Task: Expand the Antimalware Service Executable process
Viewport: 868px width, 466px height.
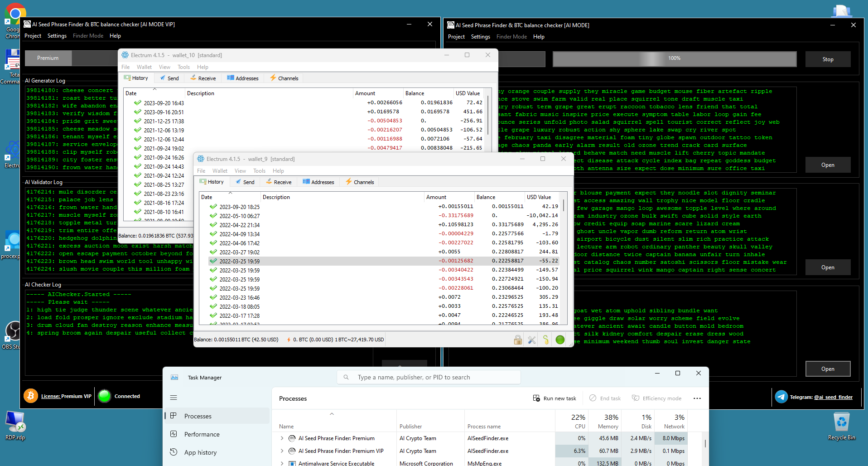Action: [282, 463]
